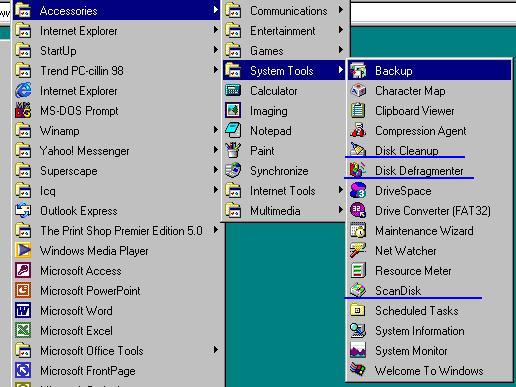
Task: Select the Scheduled Tasks label
Action: [417, 311]
